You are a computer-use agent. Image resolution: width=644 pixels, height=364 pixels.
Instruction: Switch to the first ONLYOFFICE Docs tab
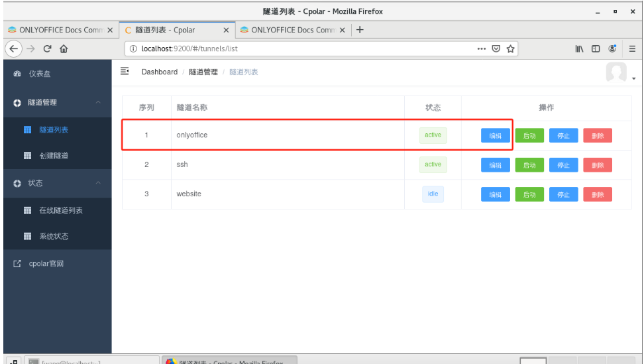pyautogui.click(x=59, y=30)
